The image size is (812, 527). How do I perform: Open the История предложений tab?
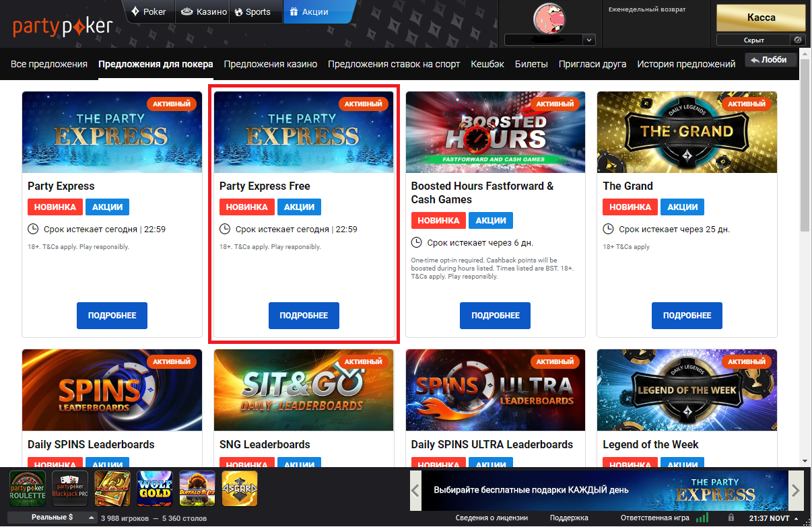pyautogui.click(x=686, y=65)
